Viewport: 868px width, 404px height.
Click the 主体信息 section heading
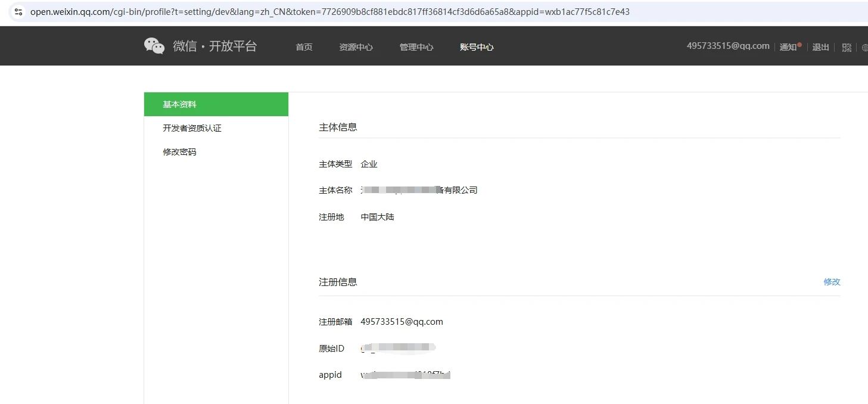click(338, 127)
